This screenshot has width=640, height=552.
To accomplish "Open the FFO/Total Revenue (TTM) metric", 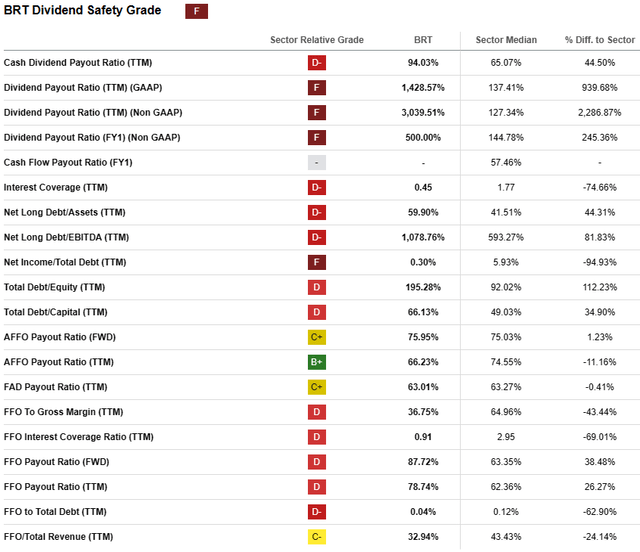I will [58, 536].
